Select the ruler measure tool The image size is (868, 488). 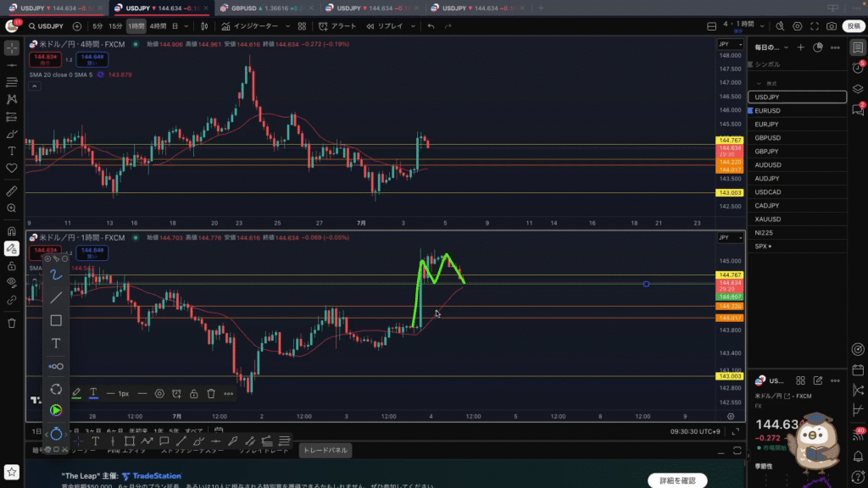pos(12,191)
